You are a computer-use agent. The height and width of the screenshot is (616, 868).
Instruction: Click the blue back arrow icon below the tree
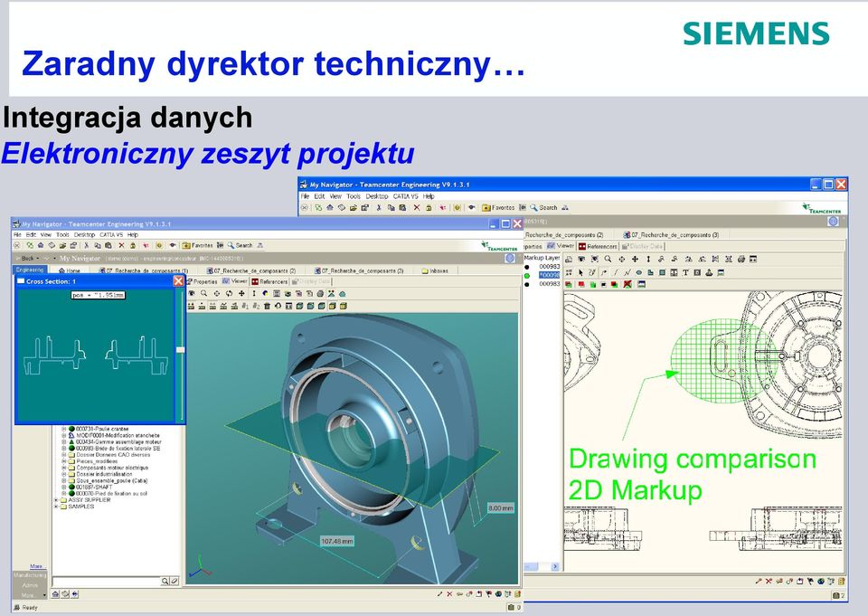coord(75,594)
